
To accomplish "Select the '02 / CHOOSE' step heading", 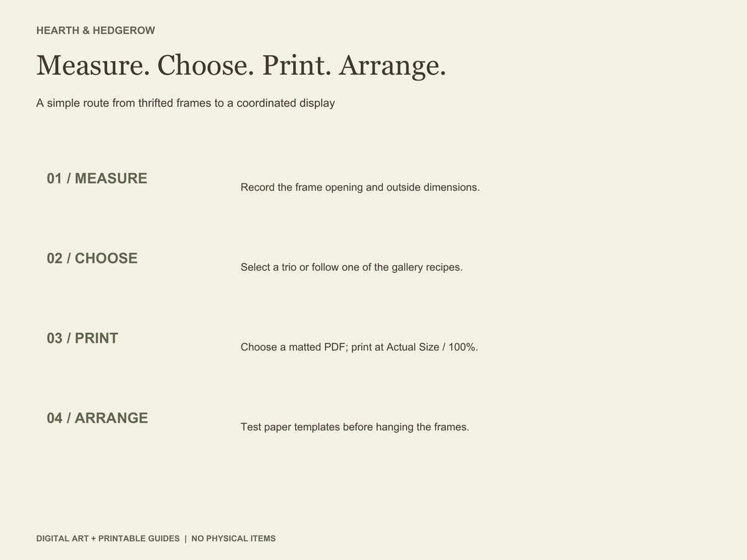I will coord(92,258).
